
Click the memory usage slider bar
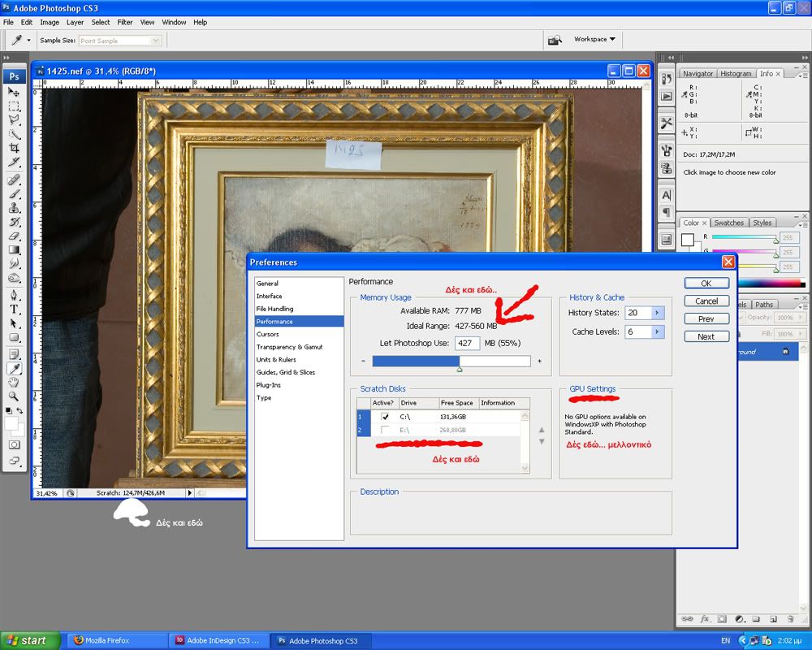click(451, 361)
